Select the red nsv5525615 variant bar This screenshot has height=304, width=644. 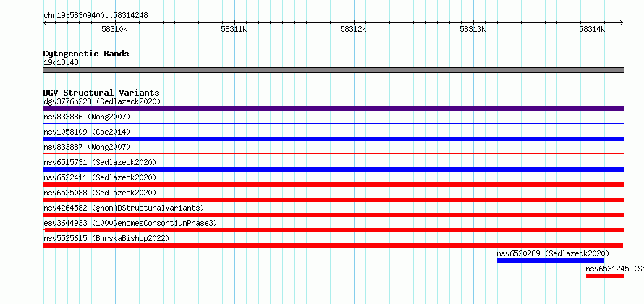[333, 245]
